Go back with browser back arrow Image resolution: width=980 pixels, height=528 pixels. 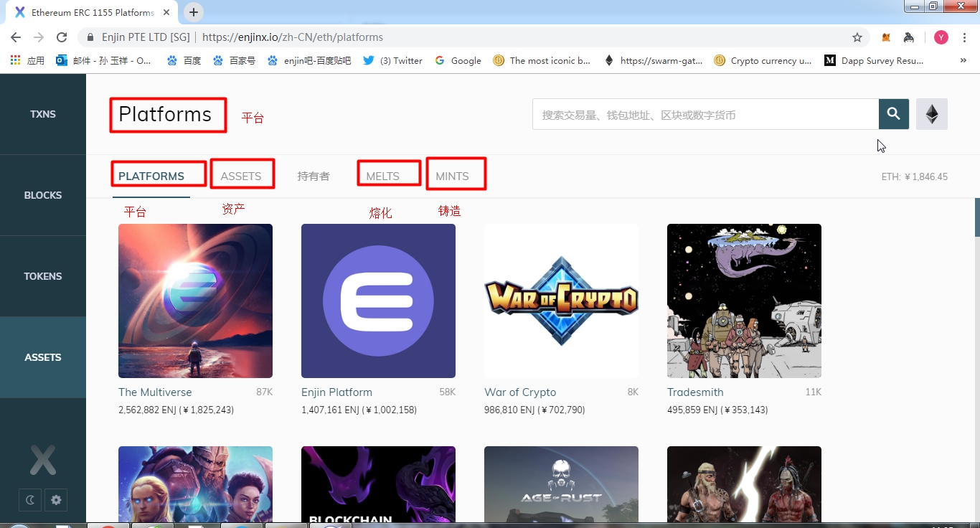16,37
